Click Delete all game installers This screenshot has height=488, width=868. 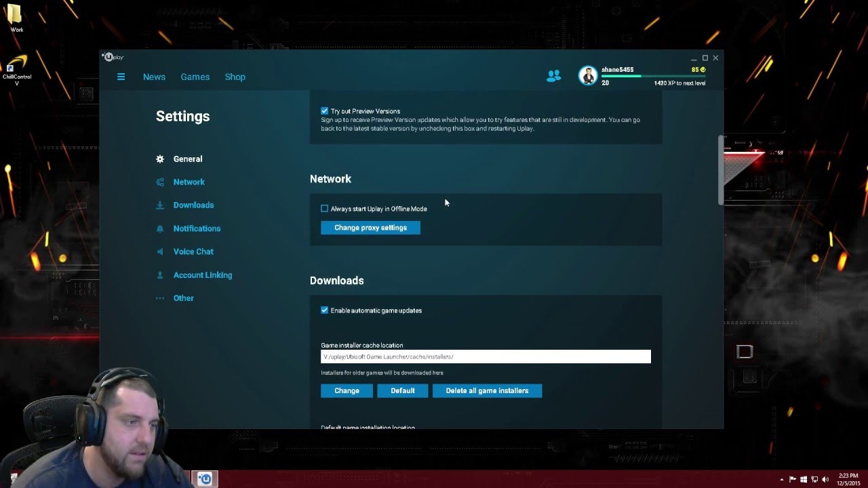click(487, 391)
